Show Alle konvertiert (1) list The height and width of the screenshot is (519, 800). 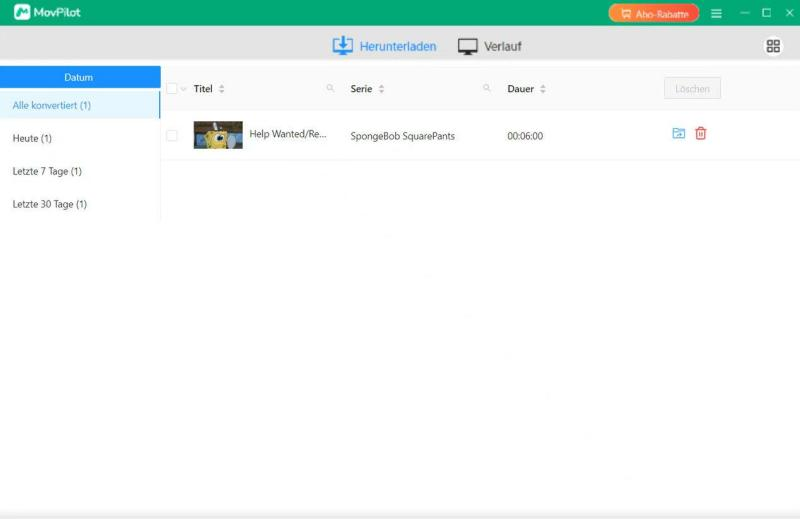(x=80, y=105)
